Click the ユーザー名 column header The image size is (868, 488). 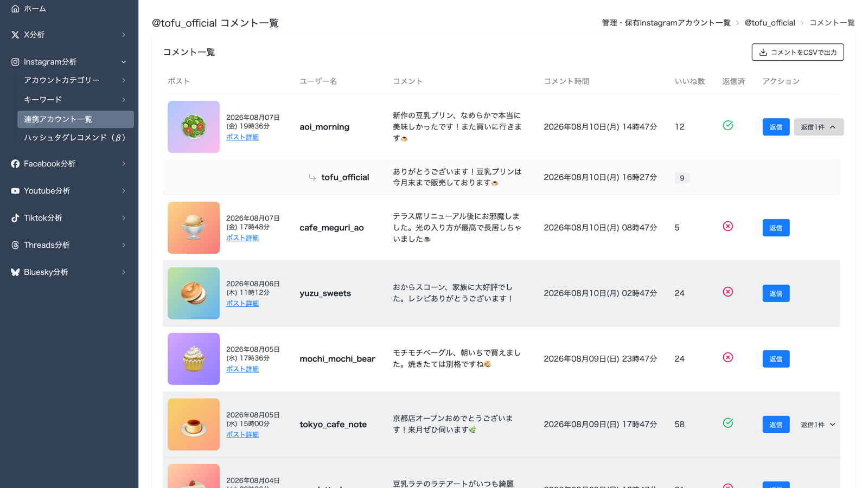point(318,81)
